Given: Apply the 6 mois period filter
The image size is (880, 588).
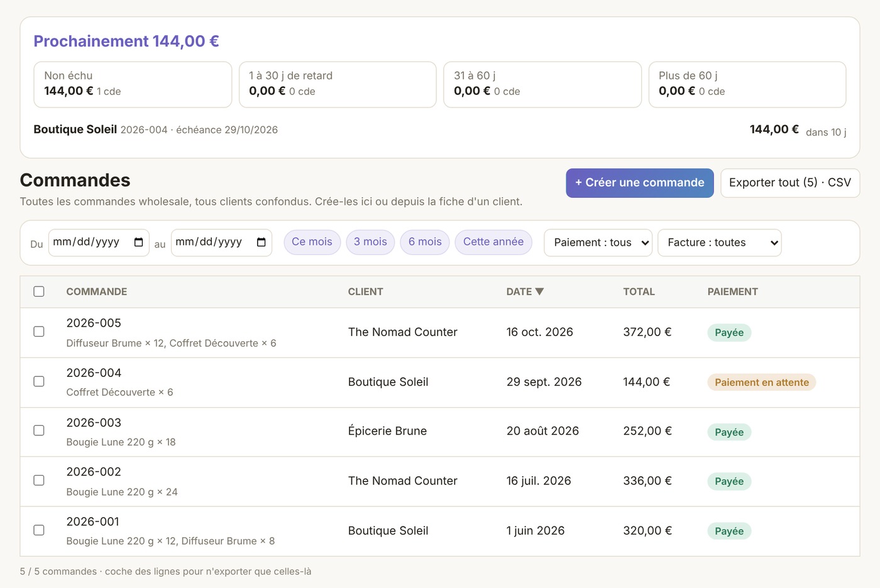Looking at the screenshot, I should [425, 242].
